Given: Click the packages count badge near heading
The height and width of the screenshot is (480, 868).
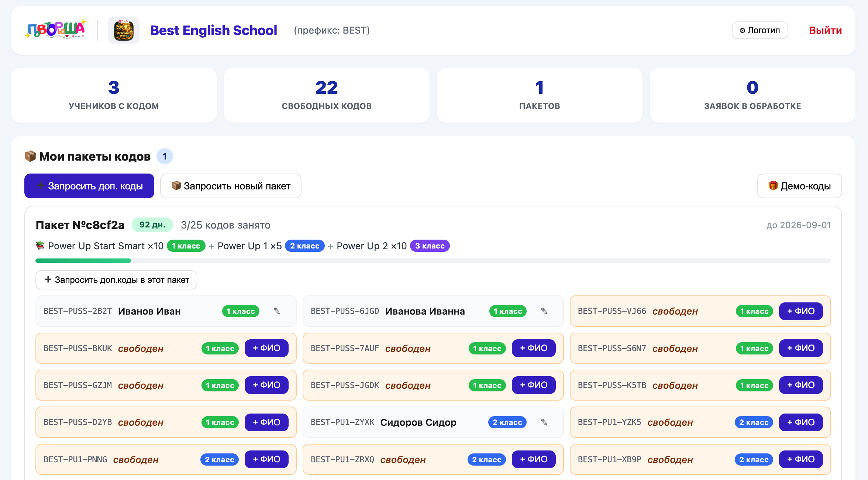Looking at the screenshot, I should point(165,157).
